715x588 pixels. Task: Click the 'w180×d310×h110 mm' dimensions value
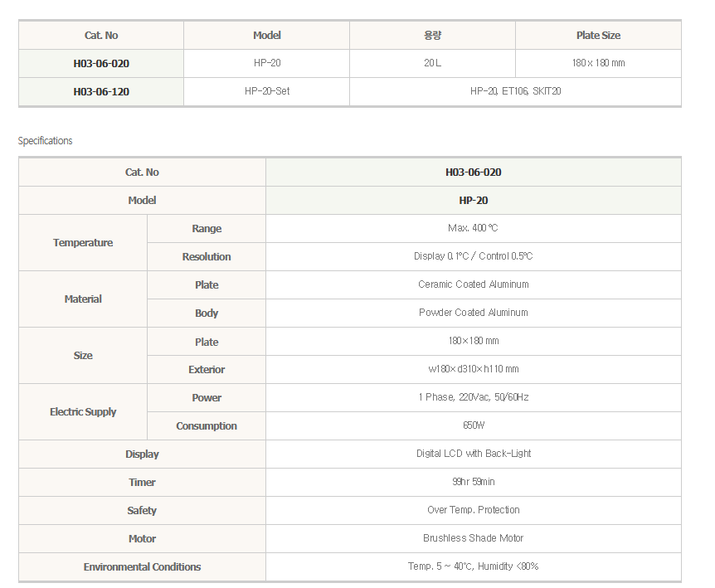474,369
